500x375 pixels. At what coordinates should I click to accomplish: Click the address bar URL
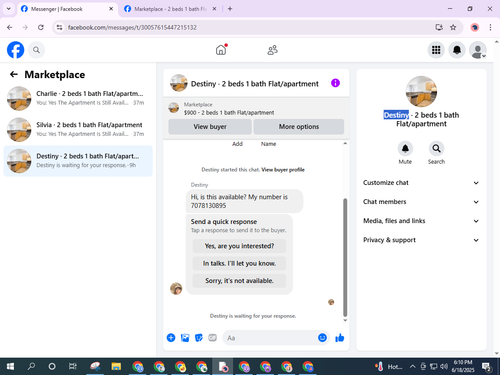(x=132, y=27)
